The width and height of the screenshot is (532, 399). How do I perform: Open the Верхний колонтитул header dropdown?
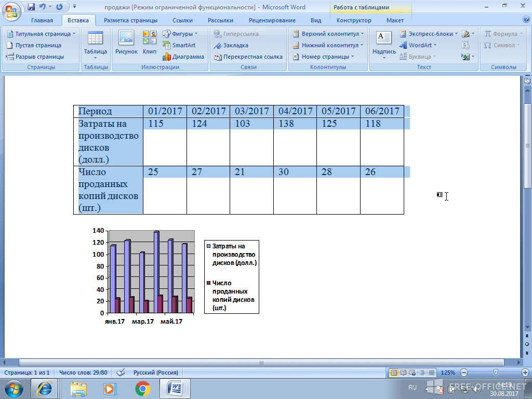click(328, 34)
